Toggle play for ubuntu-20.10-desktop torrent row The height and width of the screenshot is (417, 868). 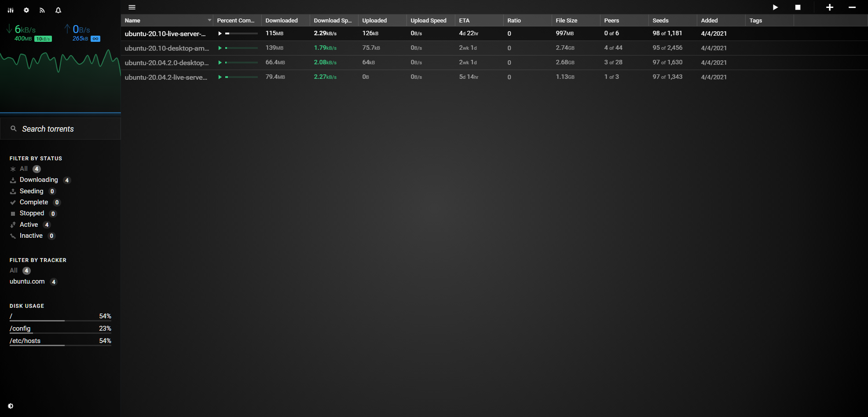click(x=220, y=48)
